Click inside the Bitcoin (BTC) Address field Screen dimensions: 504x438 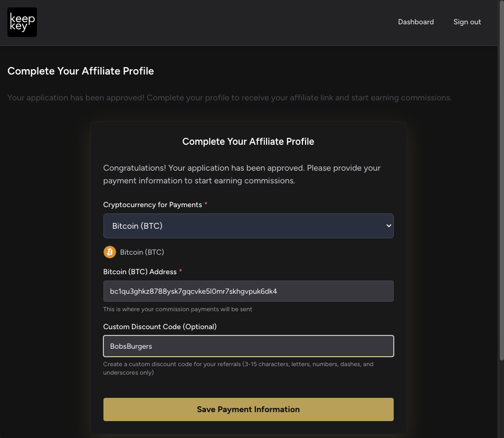coord(248,291)
